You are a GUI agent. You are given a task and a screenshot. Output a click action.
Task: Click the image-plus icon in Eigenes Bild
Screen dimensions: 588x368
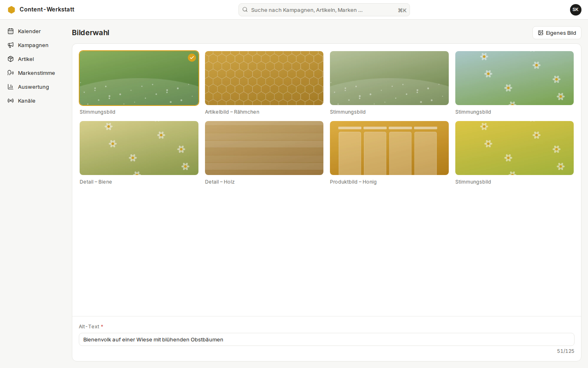coord(541,33)
